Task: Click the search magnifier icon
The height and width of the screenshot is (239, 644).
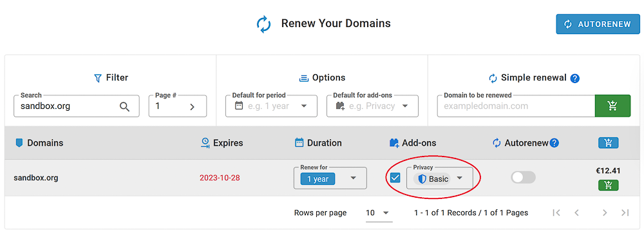Action: 124,107
